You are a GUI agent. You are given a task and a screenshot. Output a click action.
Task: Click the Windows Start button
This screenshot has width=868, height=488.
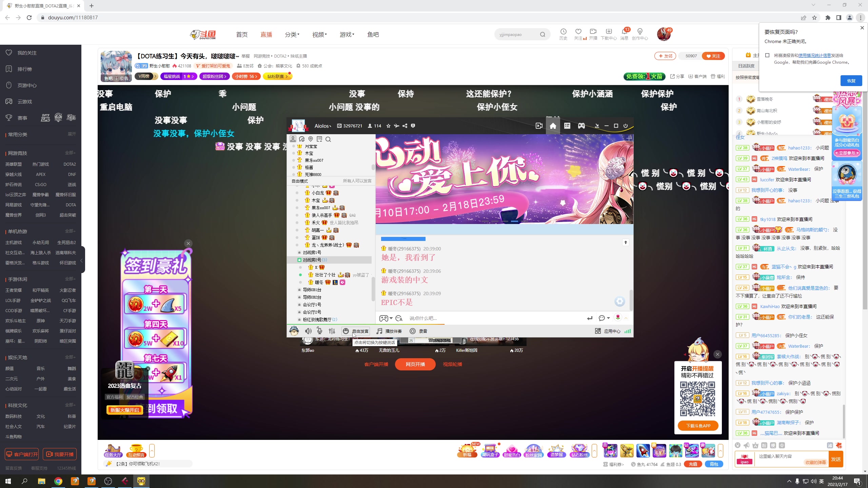8,481
